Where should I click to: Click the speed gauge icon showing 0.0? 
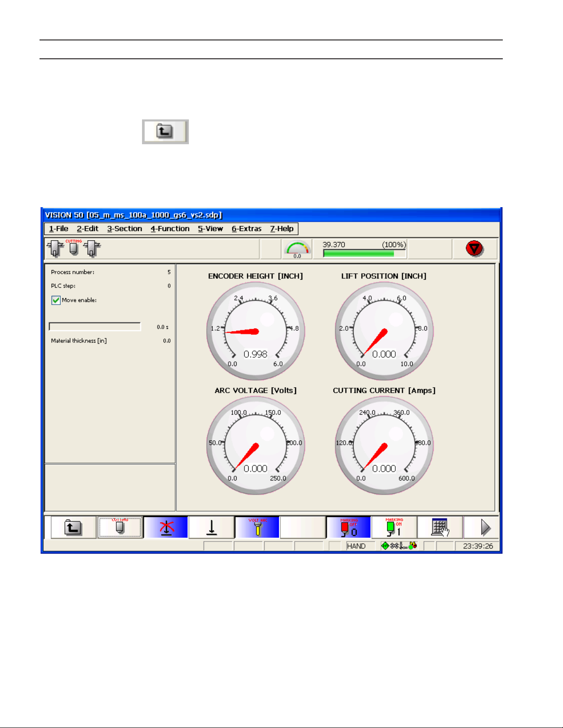click(x=297, y=249)
